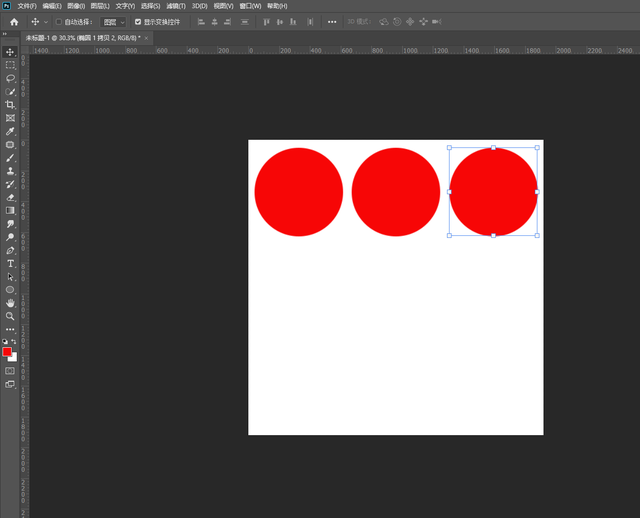Image resolution: width=640 pixels, height=518 pixels.
Task: Click the leftmost red circle on canvas
Action: click(298, 192)
